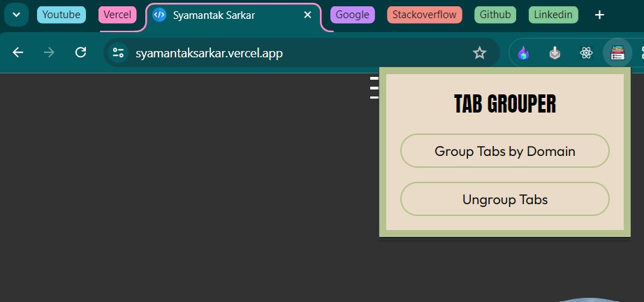Click the Ungroup Tabs button
This screenshot has height=302, width=644.
(x=505, y=199)
